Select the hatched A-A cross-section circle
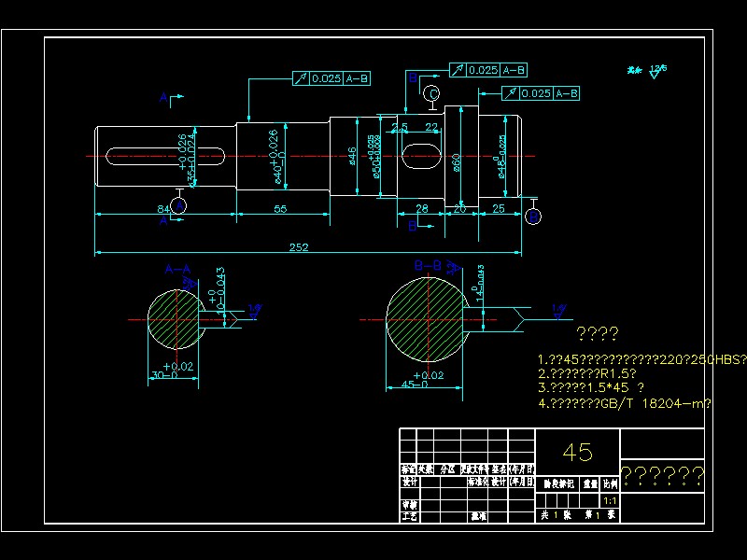Image resolution: width=747 pixels, height=560 pixels. (176, 319)
